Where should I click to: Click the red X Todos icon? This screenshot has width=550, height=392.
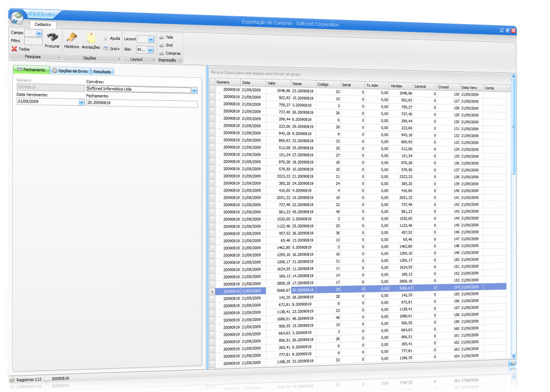[x=15, y=49]
